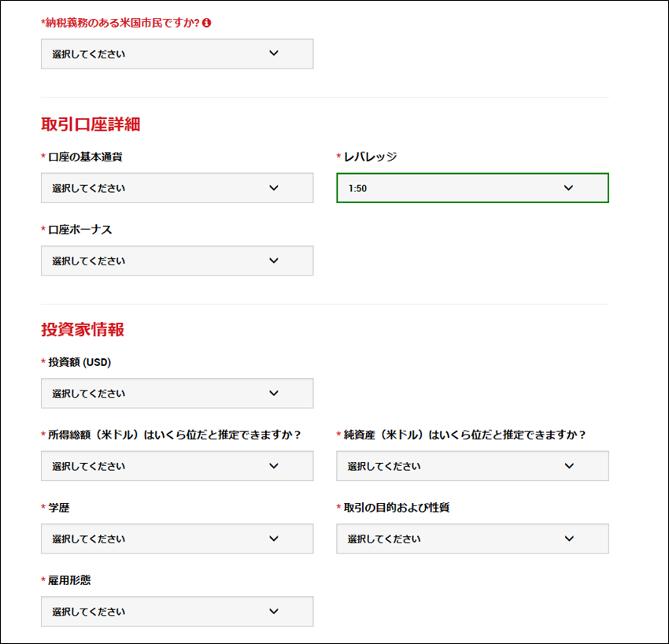This screenshot has height=644, width=669.
Task: Open the 所得総額（米ドル） dropdown
Action: click(177, 465)
